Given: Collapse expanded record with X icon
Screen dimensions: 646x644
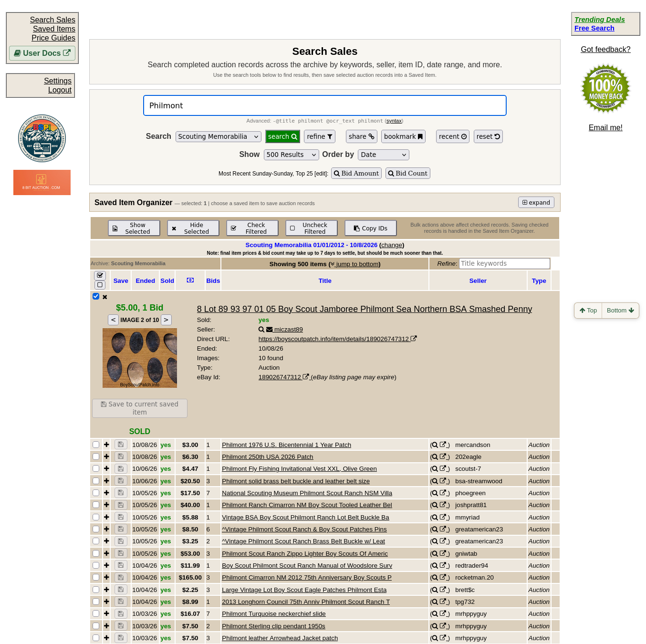Looking at the screenshot, I should click(104, 297).
